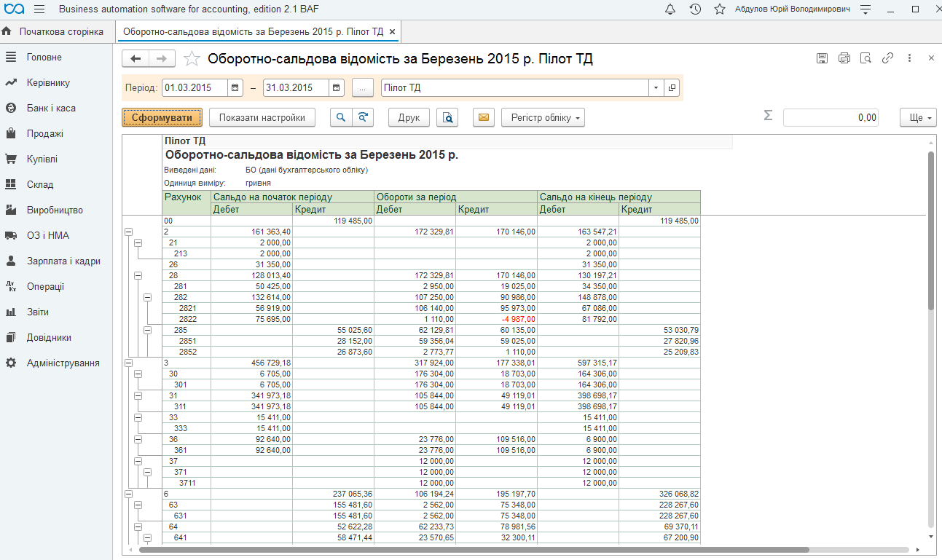Open preview icon next to Друк
This screenshot has height=560, width=942.
point(447,117)
